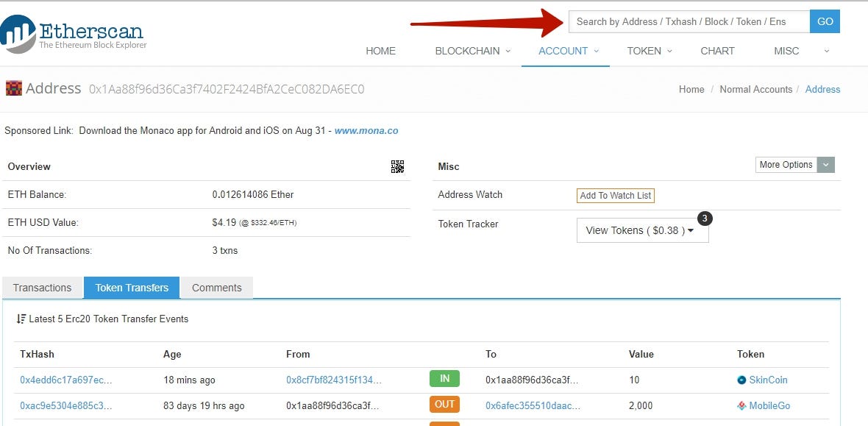
Task: Switch to the Comments tab
Action: click(217, 288)
